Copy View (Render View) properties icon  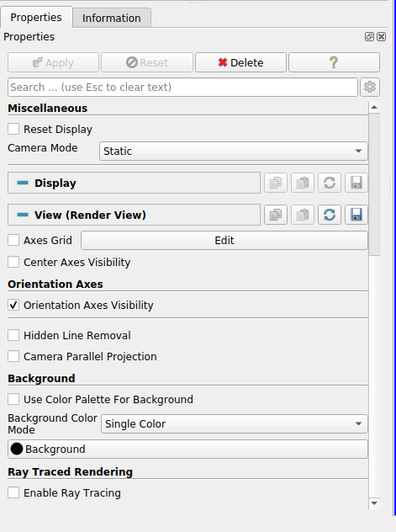tap(276, 215)
